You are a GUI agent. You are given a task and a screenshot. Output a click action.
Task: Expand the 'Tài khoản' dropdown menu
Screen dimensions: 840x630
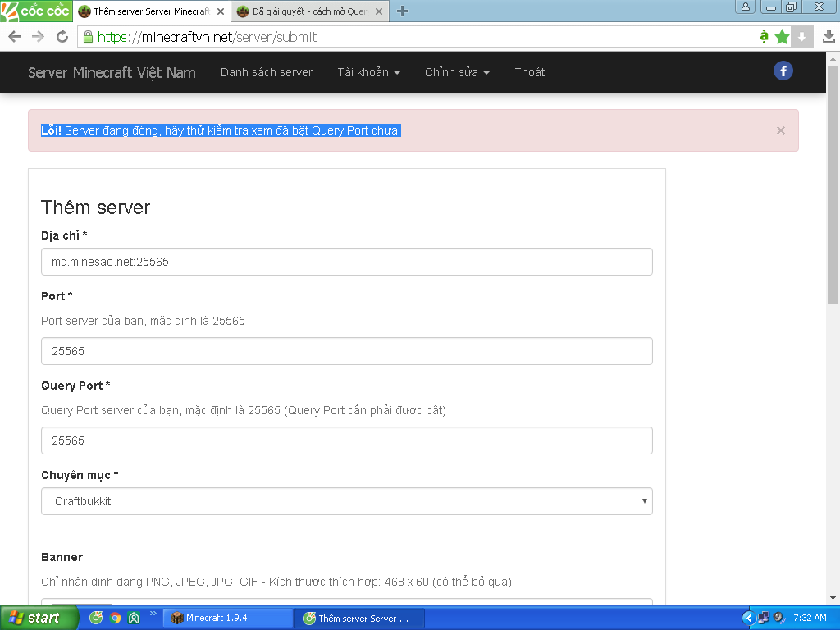pos(368,72)
